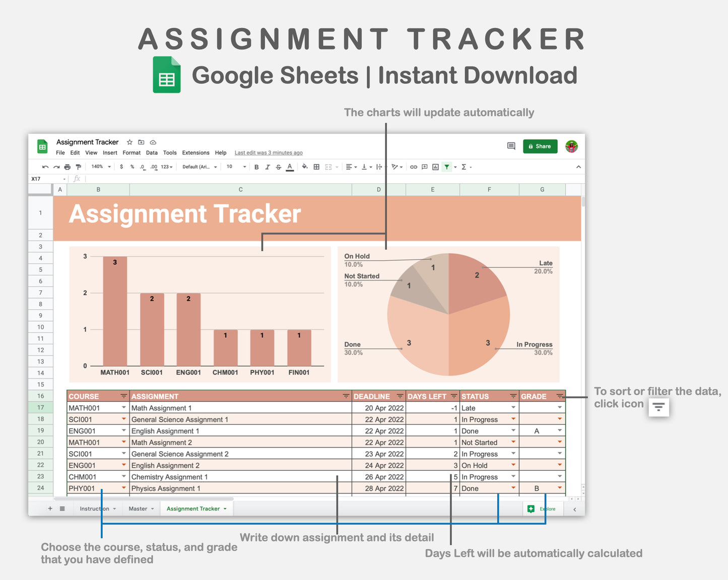
Task: Open the Extensions menu
Action: [x=195, y=153]
